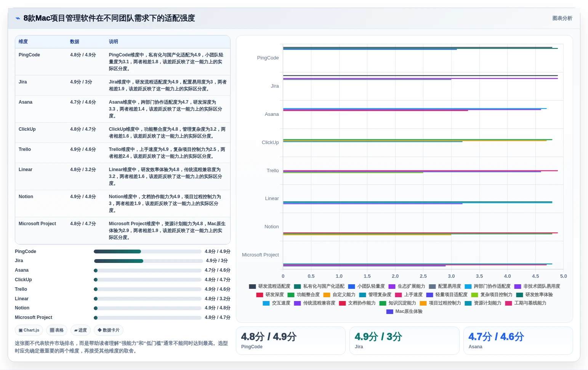Switch to the 进度 view chip
588x370 pixels.
[80, 330]
